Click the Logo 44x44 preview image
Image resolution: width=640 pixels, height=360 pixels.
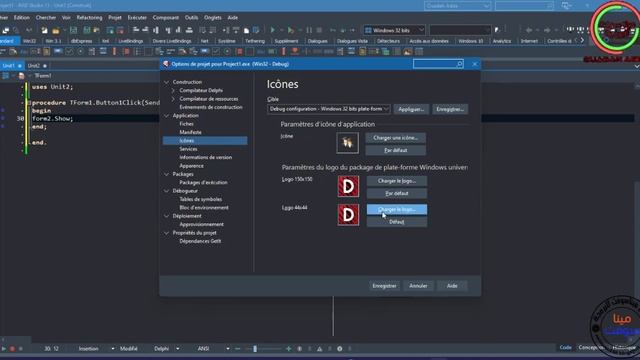click(348, 215)
